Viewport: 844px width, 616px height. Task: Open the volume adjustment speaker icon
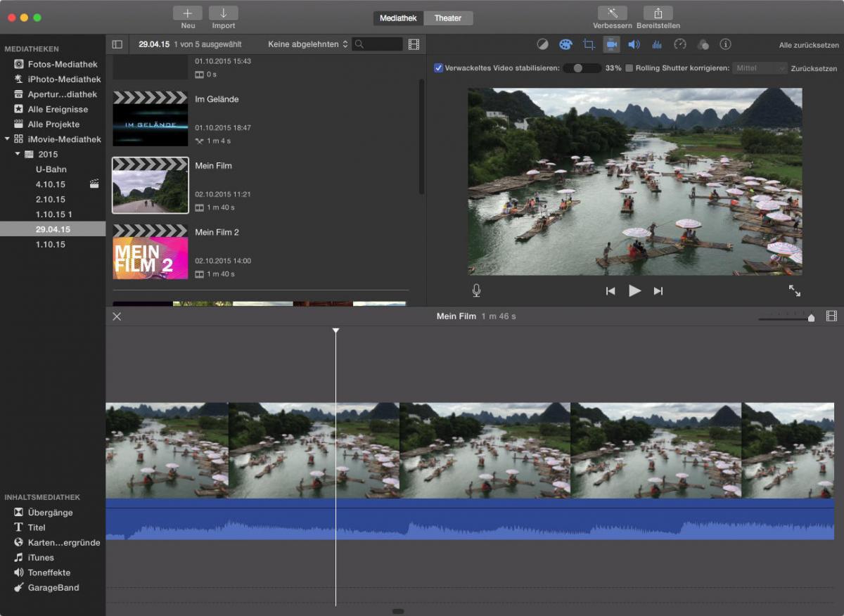coord(634,44)
